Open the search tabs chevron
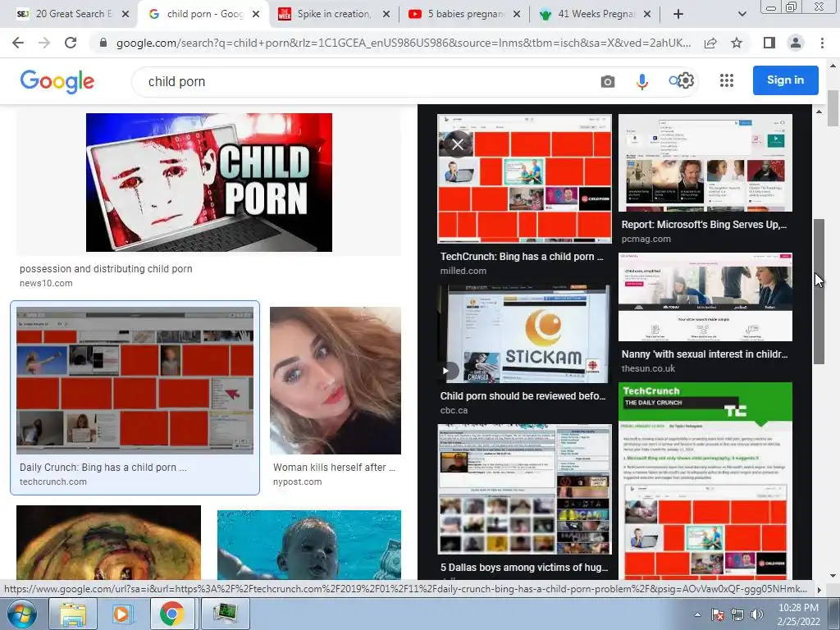The height and width of the screenshot is (630, 840). (x=742, y=15)
